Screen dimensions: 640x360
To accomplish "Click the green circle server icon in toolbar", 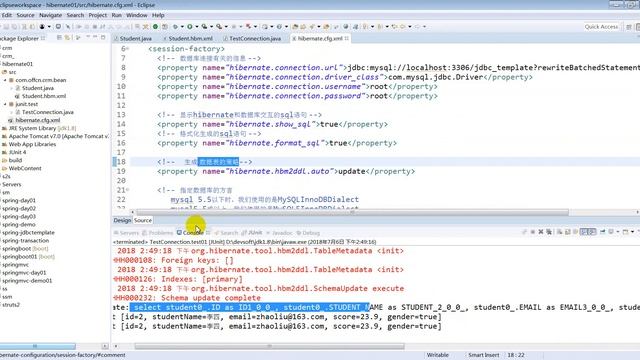I will 156,27.
